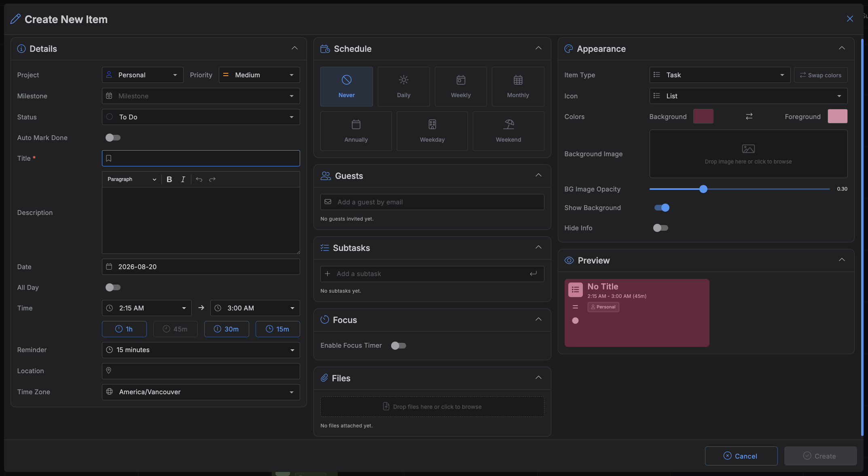Click the BG Image Opacity slider handle
The width and height of the screenshot is (868, 476).
tap(703, 189)
